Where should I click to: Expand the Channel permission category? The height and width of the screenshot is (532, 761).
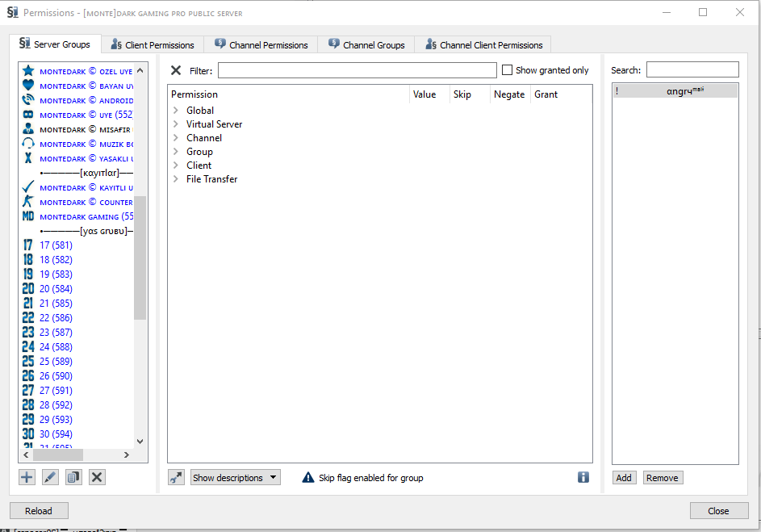click(x=176, y=138)
